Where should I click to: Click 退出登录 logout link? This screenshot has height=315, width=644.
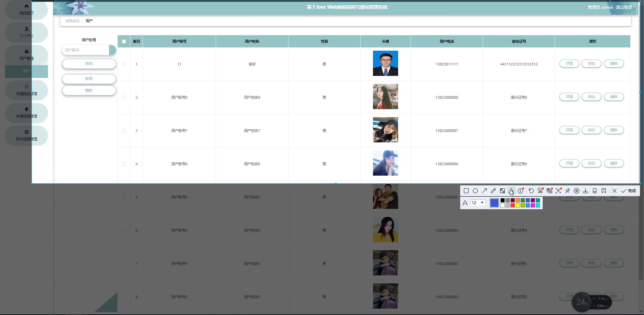coord(624,7)
